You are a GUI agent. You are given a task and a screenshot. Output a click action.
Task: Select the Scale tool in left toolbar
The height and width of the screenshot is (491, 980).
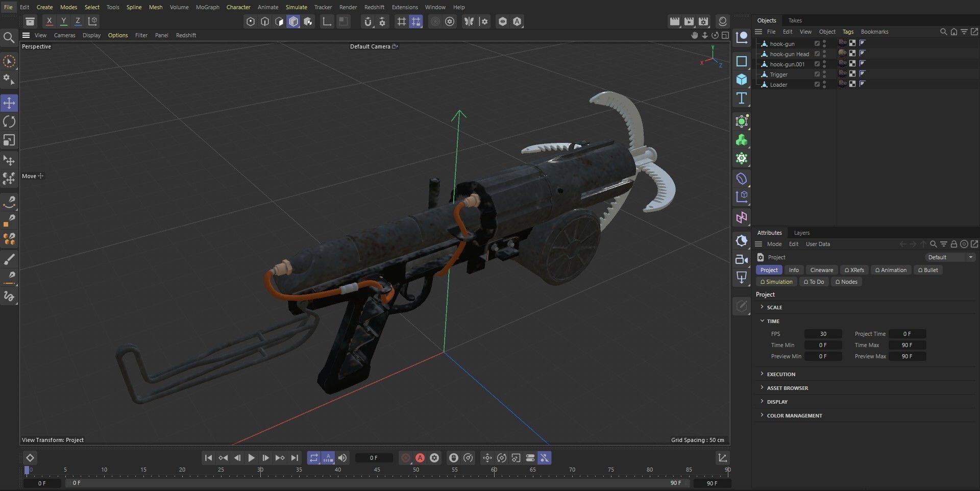pos(9,140)
